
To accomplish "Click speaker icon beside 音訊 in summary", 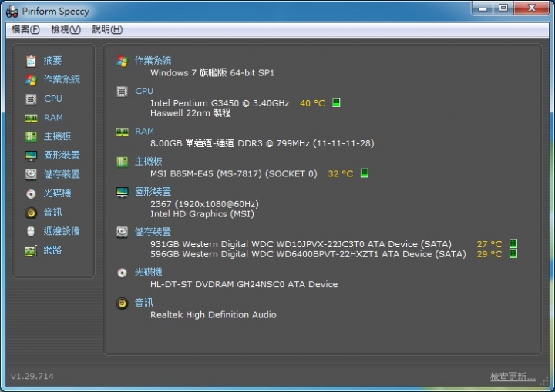I will tap(122, 303).
